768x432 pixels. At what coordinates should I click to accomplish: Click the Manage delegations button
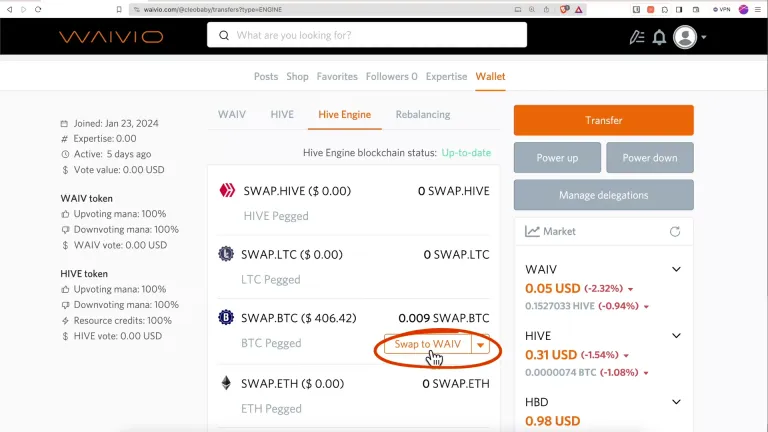click(603, 195)
